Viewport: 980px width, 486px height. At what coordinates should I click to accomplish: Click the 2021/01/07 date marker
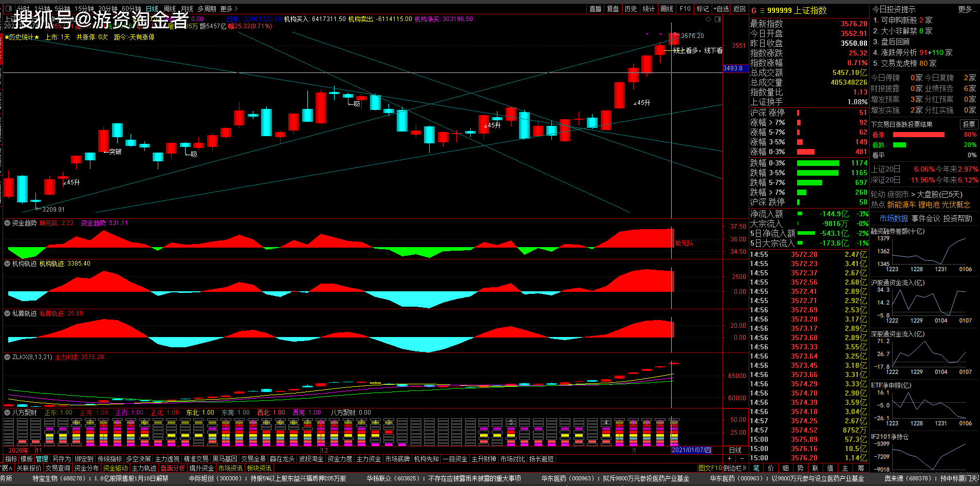pos(691,450)
